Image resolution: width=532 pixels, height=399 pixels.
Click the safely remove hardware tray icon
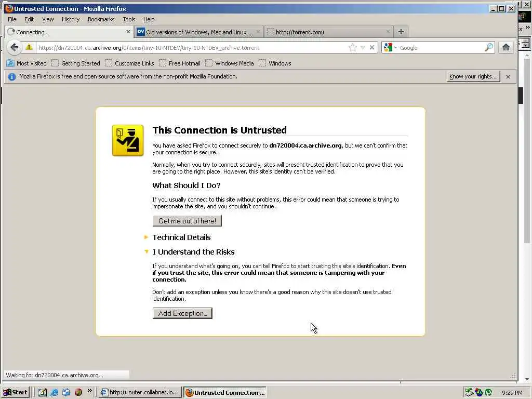pos(469,392)
